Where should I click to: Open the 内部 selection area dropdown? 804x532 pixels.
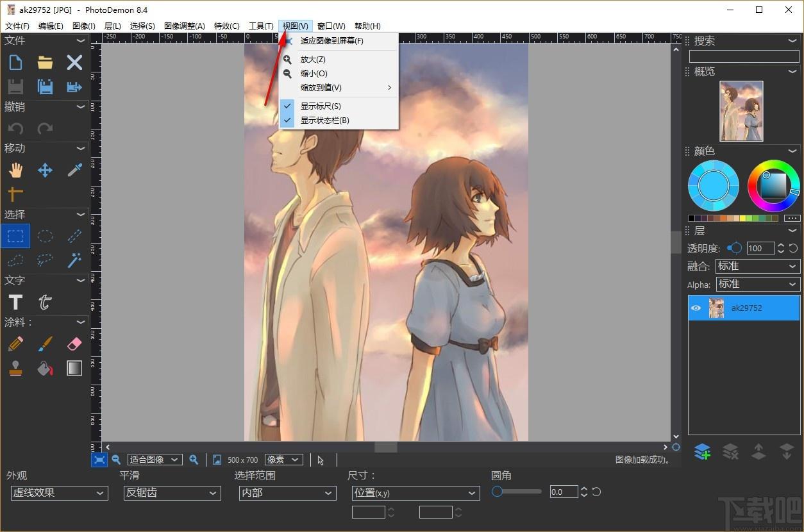tap(288, 493)
